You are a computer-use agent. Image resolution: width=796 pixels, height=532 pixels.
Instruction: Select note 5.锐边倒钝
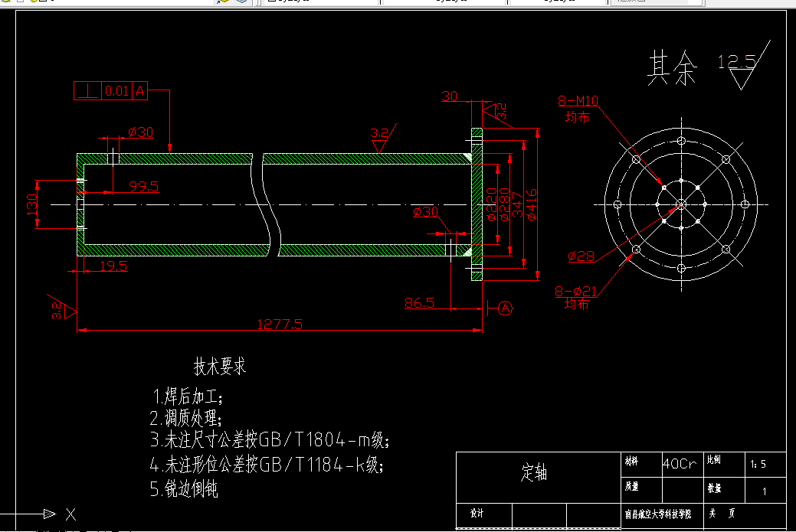pos(184,488)
